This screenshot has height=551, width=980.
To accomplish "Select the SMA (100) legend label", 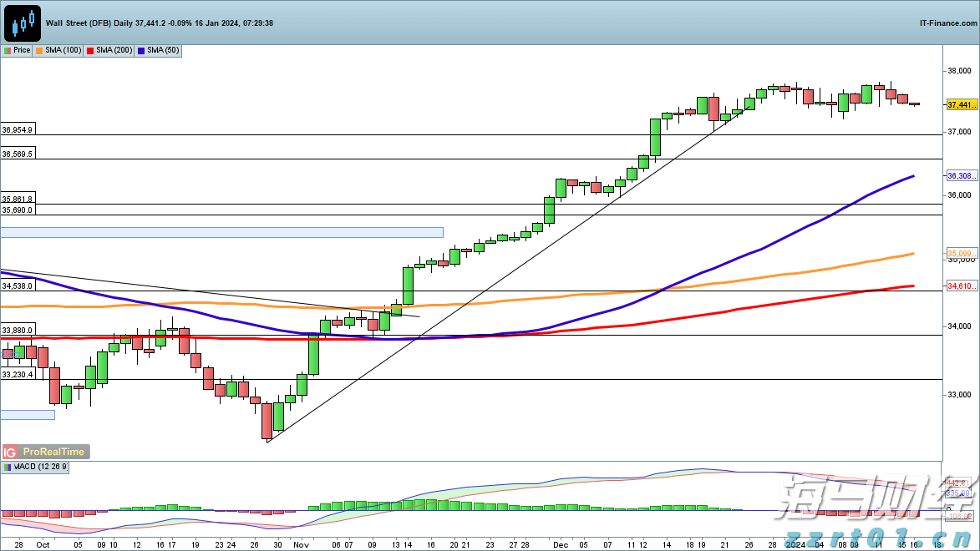I will (63, 51).
